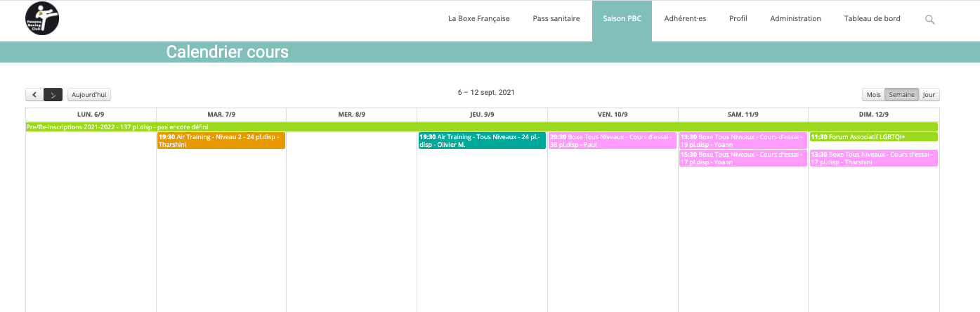Click the Panama Boxing Club logo
The height and width of the screenshot is (312, 980).
point(42,19)
